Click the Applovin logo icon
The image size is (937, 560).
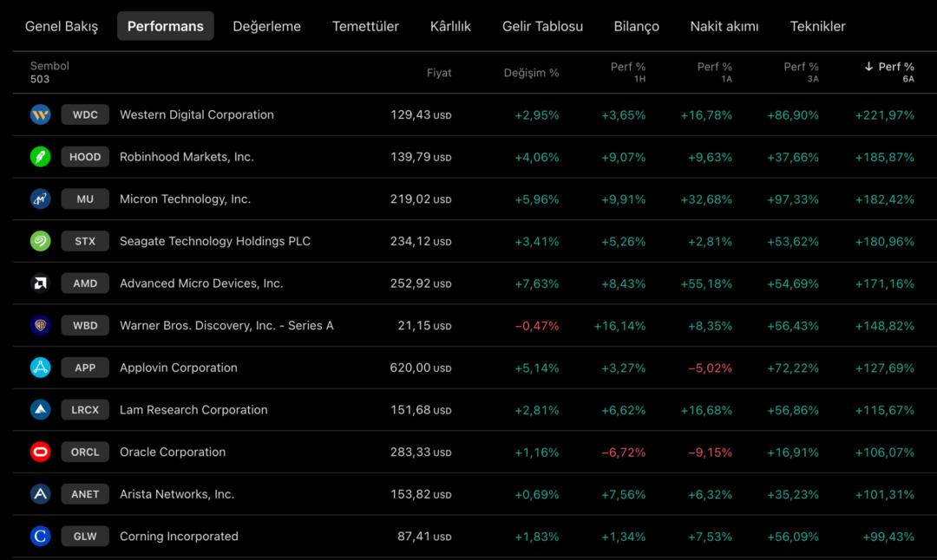(x=41, y=368)
